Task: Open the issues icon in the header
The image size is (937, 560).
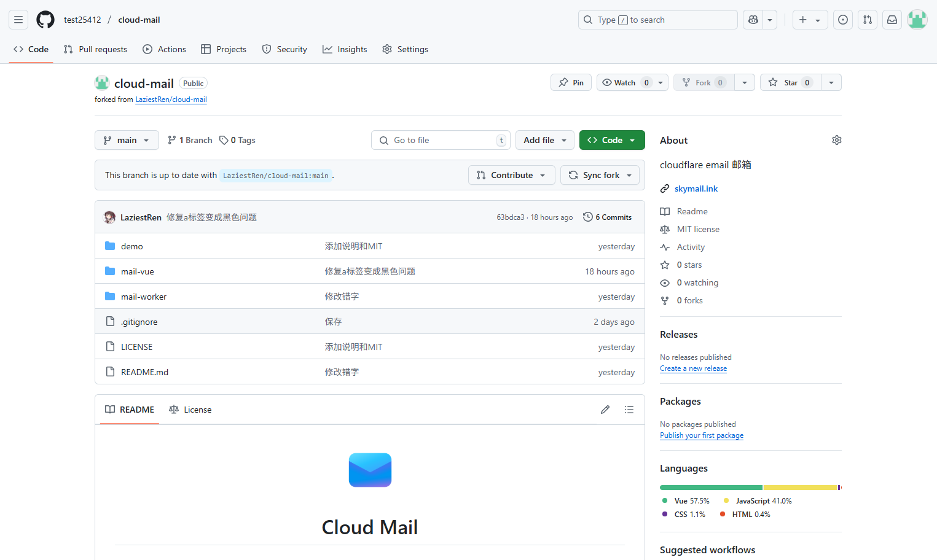Action: click(842, 19)
